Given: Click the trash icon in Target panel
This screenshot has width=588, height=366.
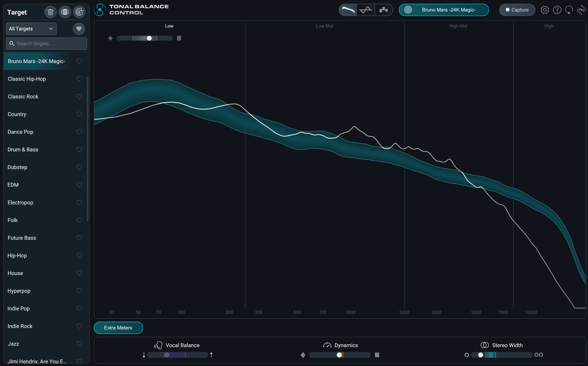Looking at the screenshot, I should [50, 12].
